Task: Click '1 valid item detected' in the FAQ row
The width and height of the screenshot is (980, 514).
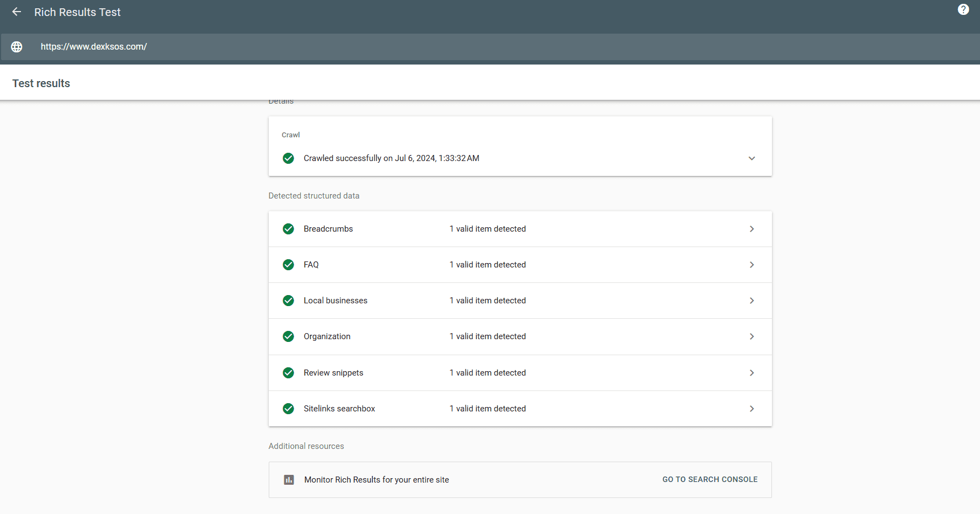Action: (488, 265)
